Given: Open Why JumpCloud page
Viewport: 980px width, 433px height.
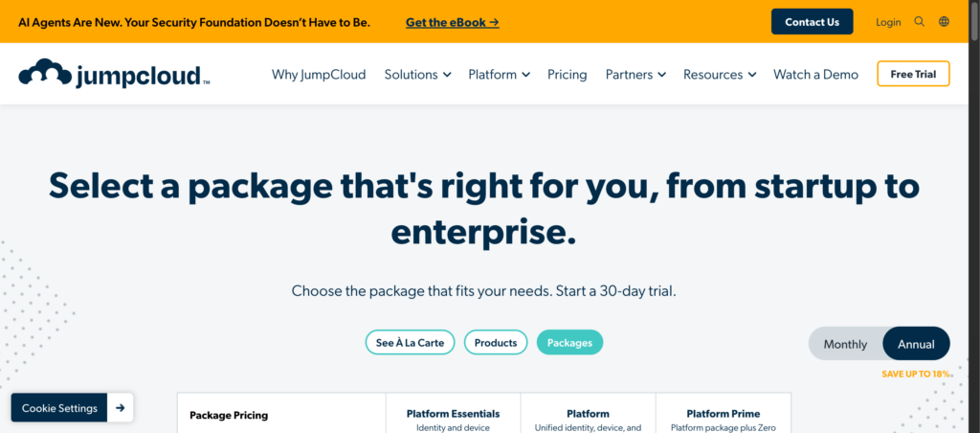Looking at the screenshot, I should pos(319,75).
